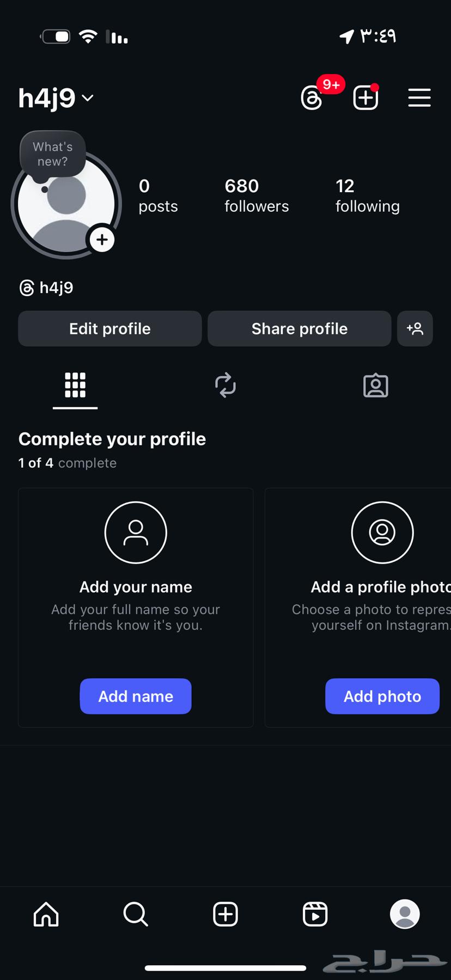451x980 pixels.
Task: Tap the h4j9 Threads profile link
Action: click(x=46, y=287)
